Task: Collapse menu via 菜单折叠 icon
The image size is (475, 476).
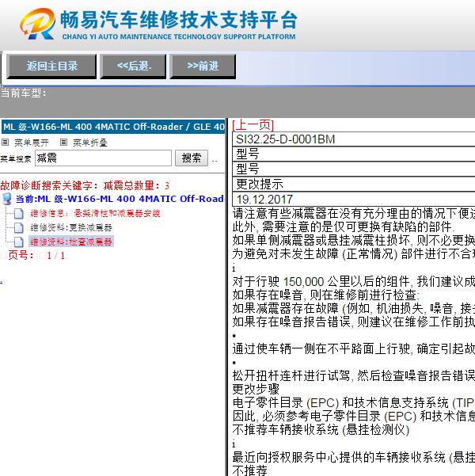Action: tap(63, 142)
